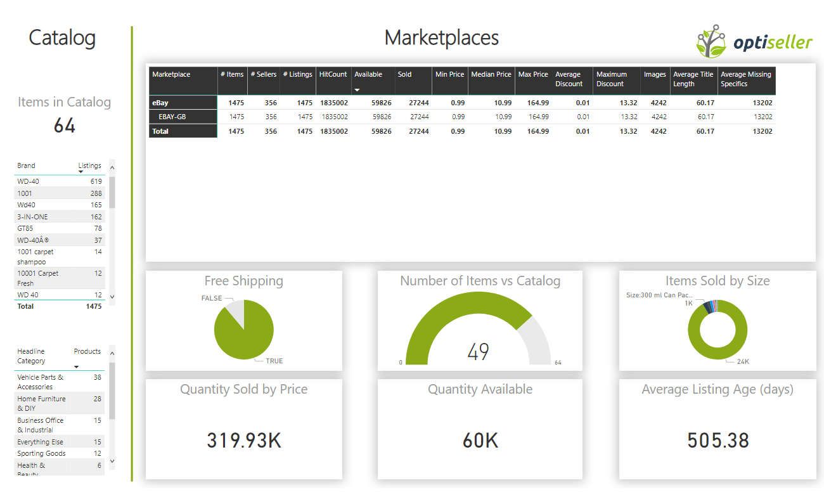Viewport: 824px width, 504px height.
Task: Select the 1001 brand row
Action: pos(60,193)
